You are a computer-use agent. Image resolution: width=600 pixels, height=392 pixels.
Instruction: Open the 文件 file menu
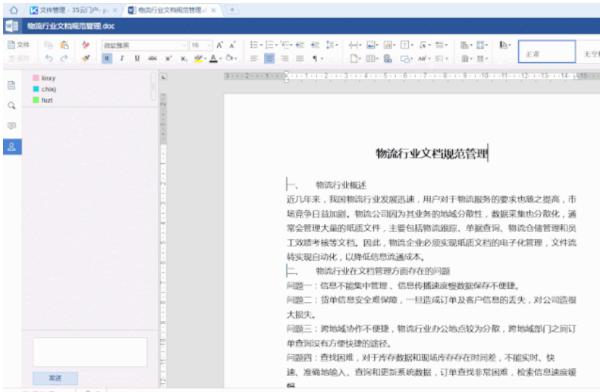18,45
